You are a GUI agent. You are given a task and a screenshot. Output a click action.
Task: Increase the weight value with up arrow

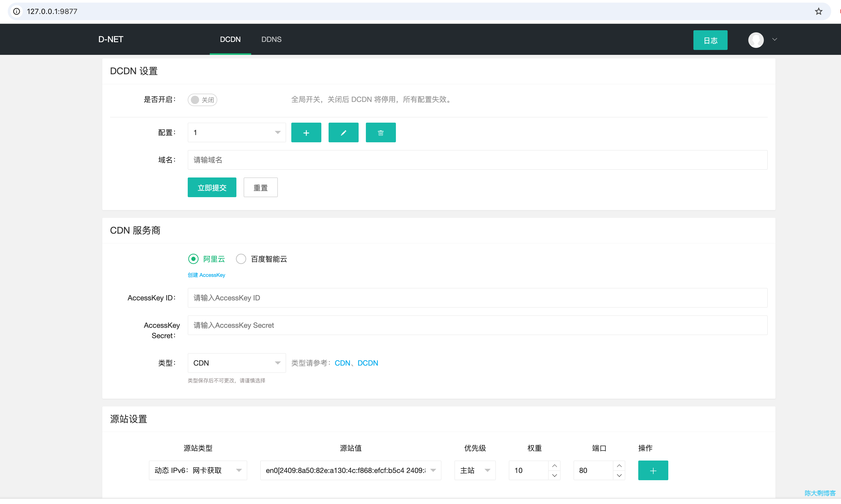point(554,466)
